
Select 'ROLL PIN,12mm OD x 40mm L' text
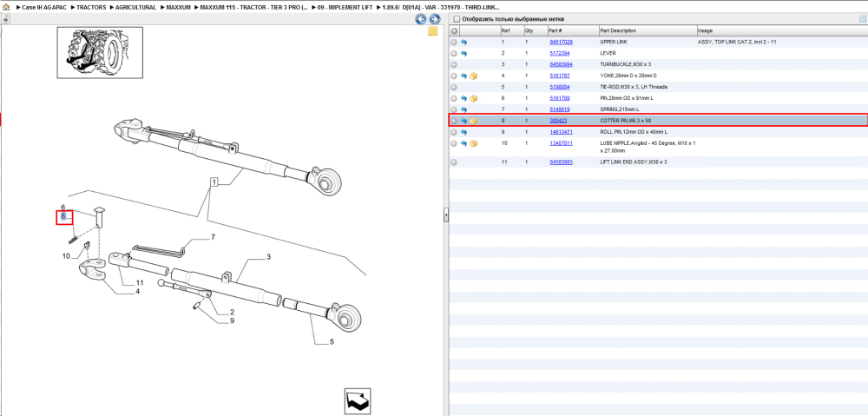coord(634,132)
